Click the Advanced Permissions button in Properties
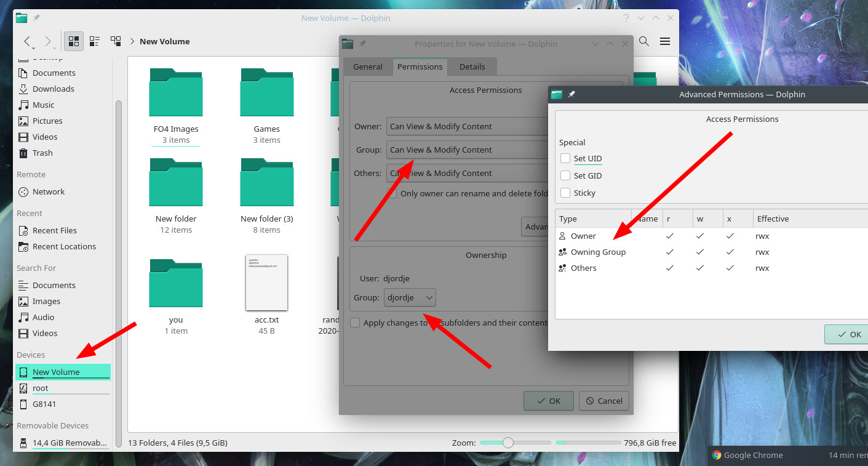This screenshot has height=466, width=868. click(535, 227)
